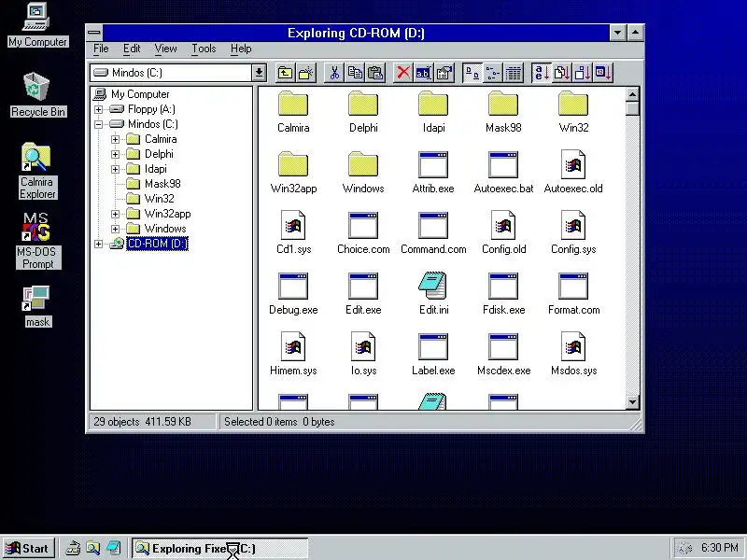The width and height of the screenshot is (747, 560).
Task: Open the View menu
Action: [165, 49]
